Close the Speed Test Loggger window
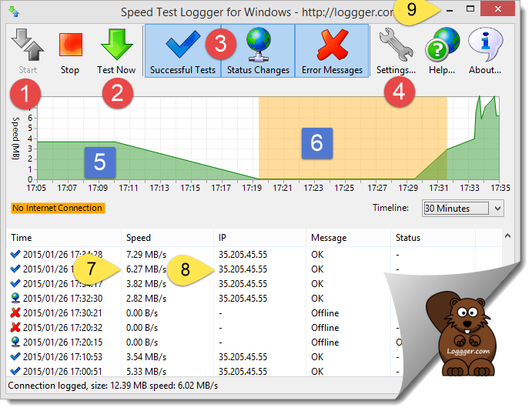The image size is (532, 411). pyautogui.click(x=497, y=9)
